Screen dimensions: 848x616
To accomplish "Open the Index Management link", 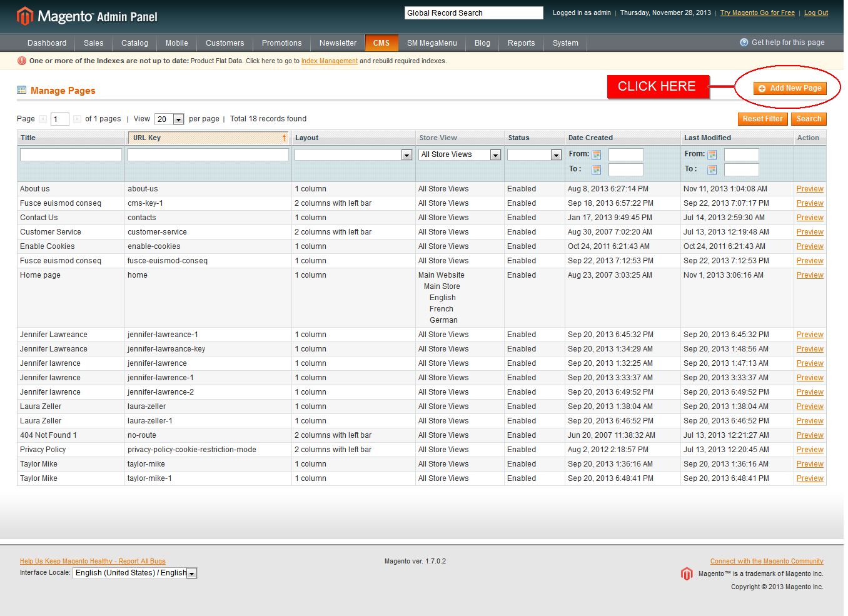I will [x=330, y=61].
